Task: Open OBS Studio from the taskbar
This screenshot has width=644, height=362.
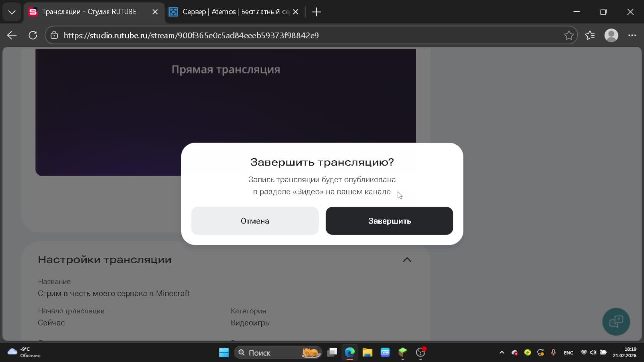Action: [x=420, y=353]
